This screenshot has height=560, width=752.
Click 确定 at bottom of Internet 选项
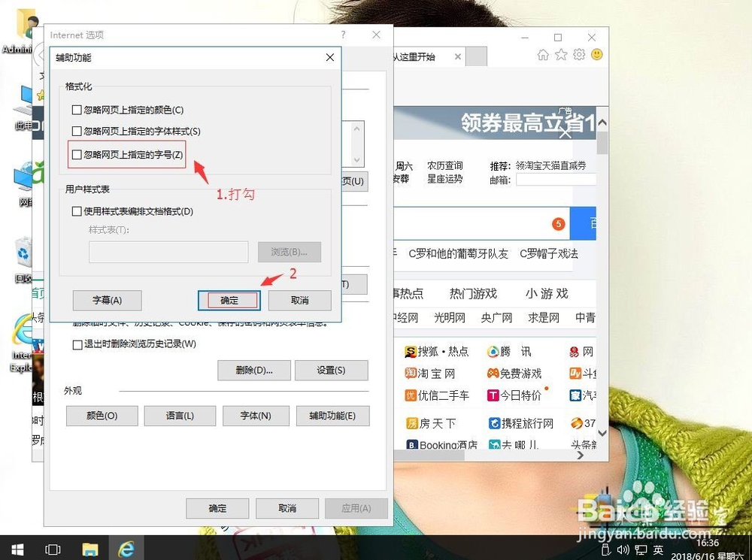(x=217, y=508)
